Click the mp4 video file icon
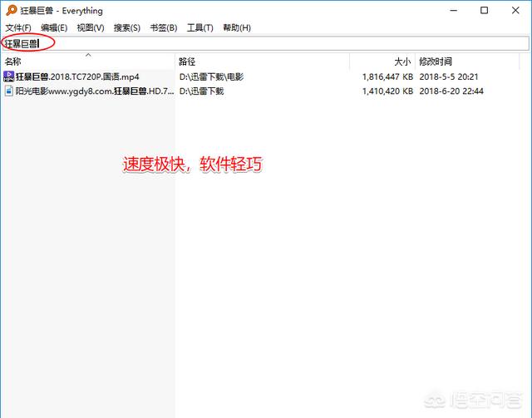Image resolution: width=532 pixels, height=418 pixels. (x=8, y=76)
